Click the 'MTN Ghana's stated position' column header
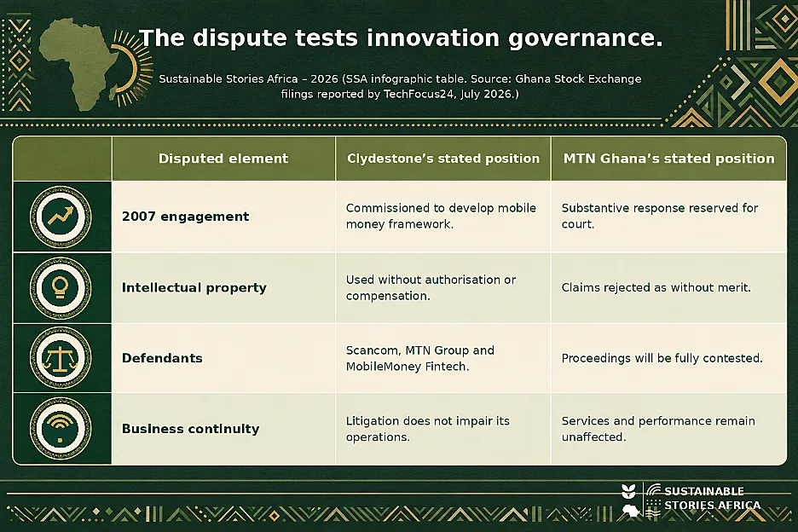 668,159
